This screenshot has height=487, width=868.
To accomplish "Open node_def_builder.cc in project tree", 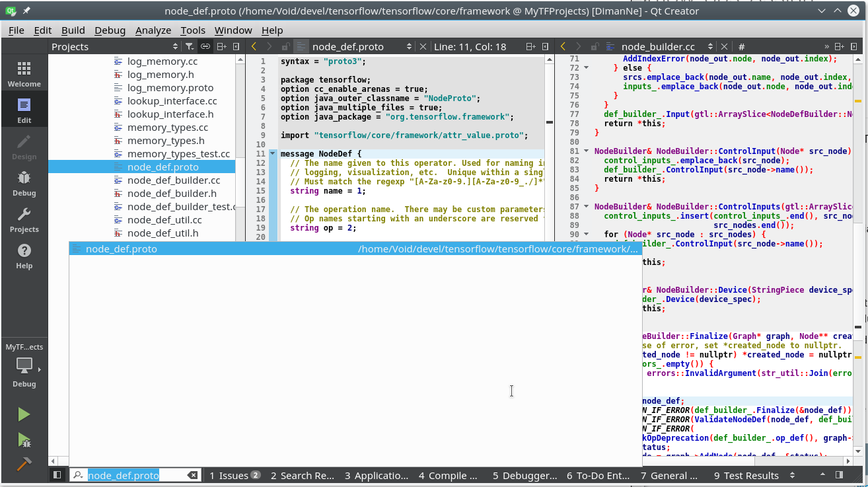I will (x=173, y=180).
